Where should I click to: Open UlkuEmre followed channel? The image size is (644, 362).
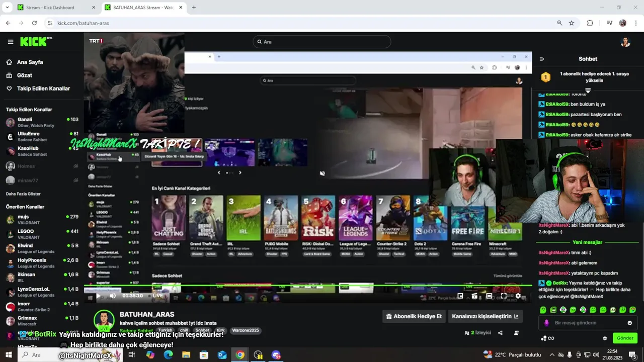click(42, 136)
